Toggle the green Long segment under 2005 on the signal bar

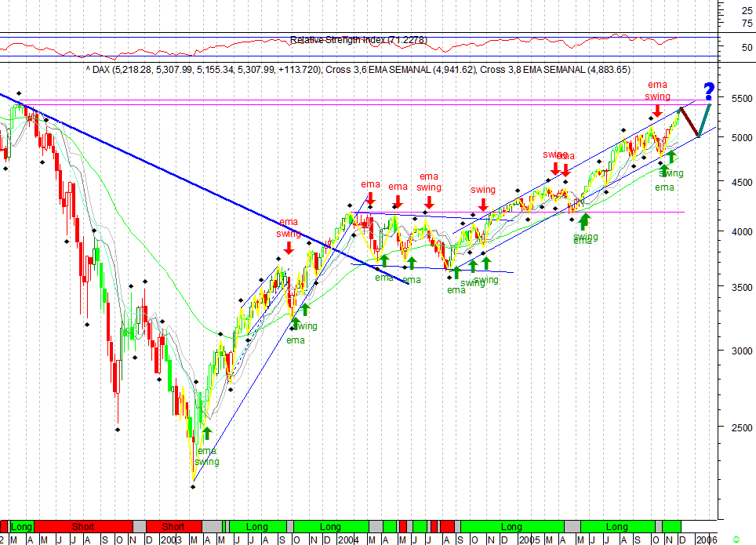tap(514, 527)
